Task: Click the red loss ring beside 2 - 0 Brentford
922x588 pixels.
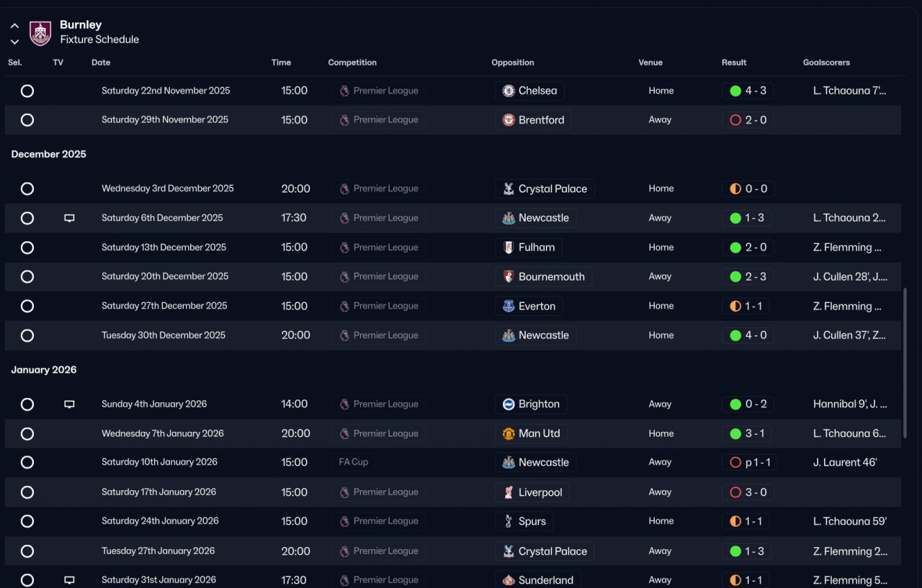Action: (735, 120)
